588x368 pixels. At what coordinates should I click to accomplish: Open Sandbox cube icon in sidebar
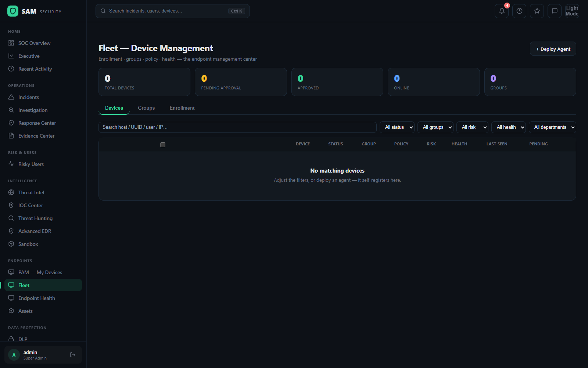[x=11, y=244]
